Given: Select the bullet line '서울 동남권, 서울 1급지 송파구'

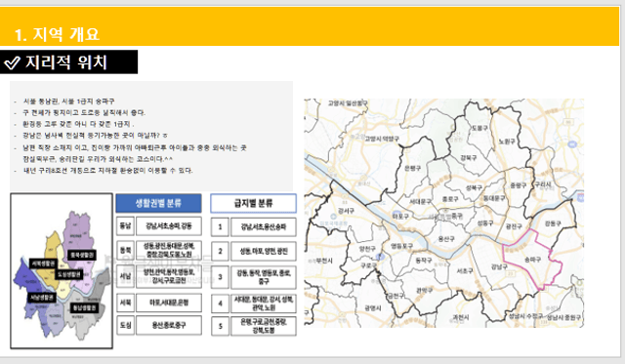Looking at the screenshot, I should [x=68, y=101].
